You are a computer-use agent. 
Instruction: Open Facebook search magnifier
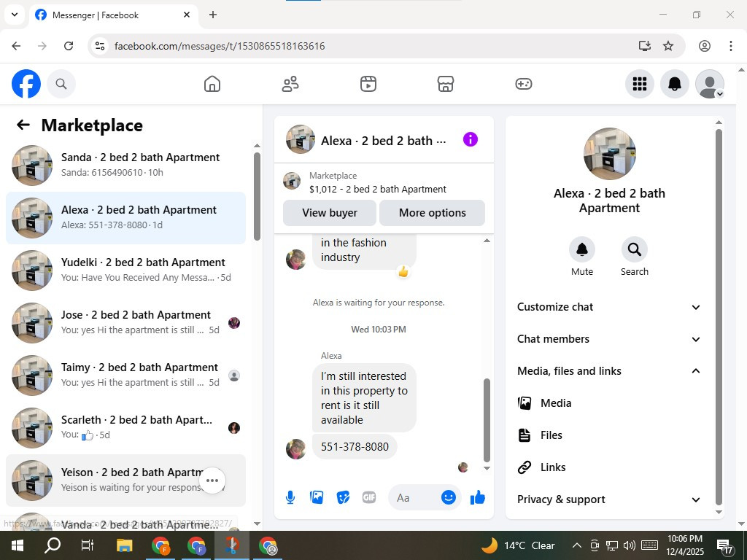[x=61, y=84]
